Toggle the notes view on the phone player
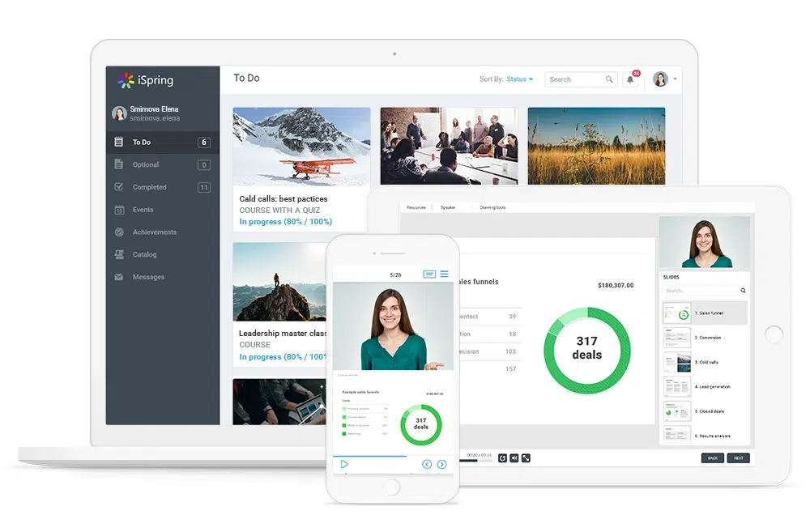Viewport: 810px width, 532px height. (x=429, y=275)
